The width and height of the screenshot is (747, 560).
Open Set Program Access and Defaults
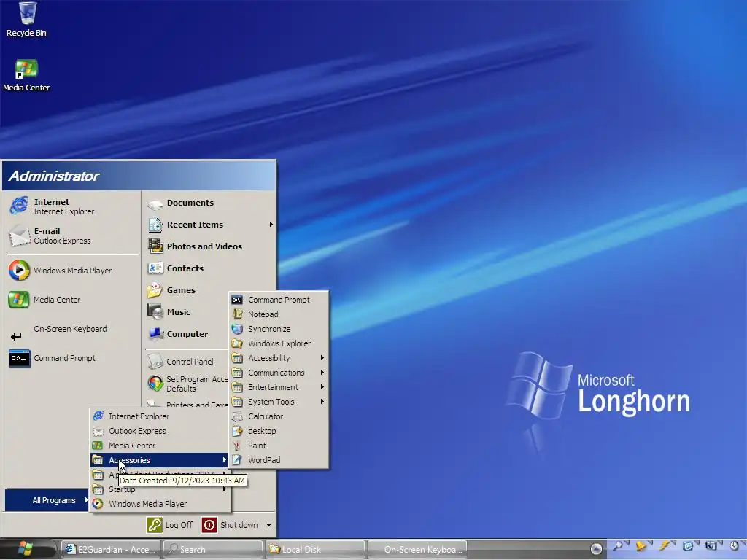click(x=187, y=384)
